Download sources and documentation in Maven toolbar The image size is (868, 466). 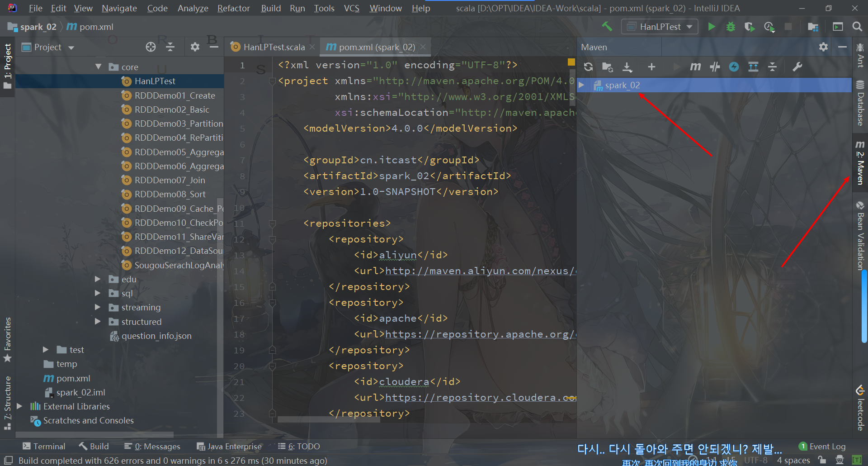point(627,67)
